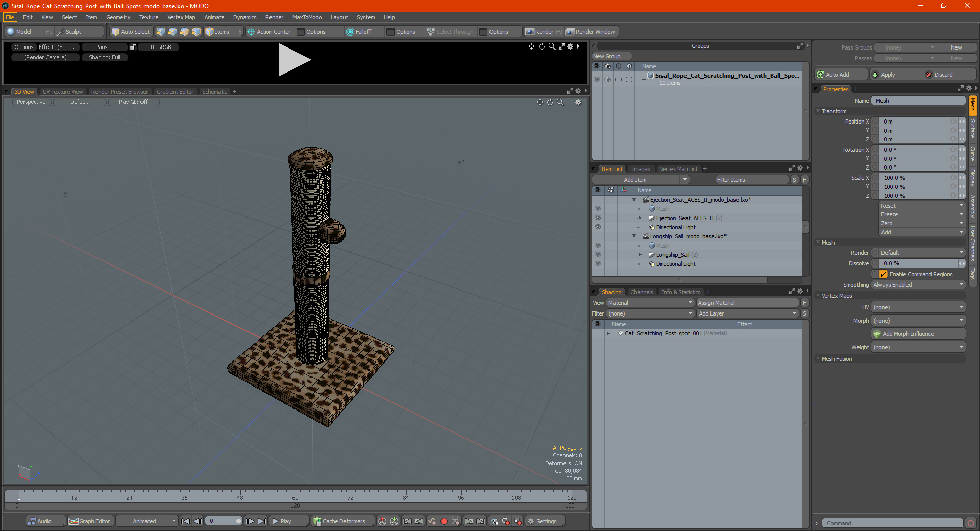The width and height of the screenshot is (980, 531).
Task: Click the Render F9 button
Action: 544,32
